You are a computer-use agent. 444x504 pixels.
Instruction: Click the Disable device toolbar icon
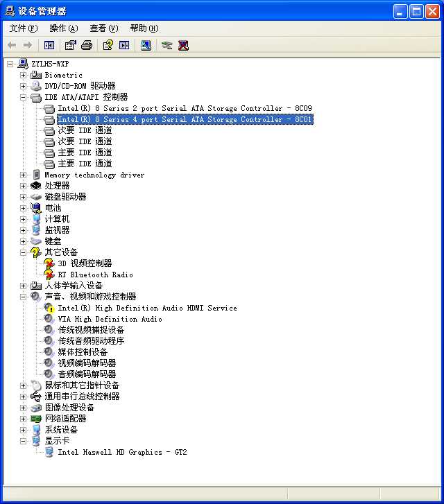click(x=167, y=45)
